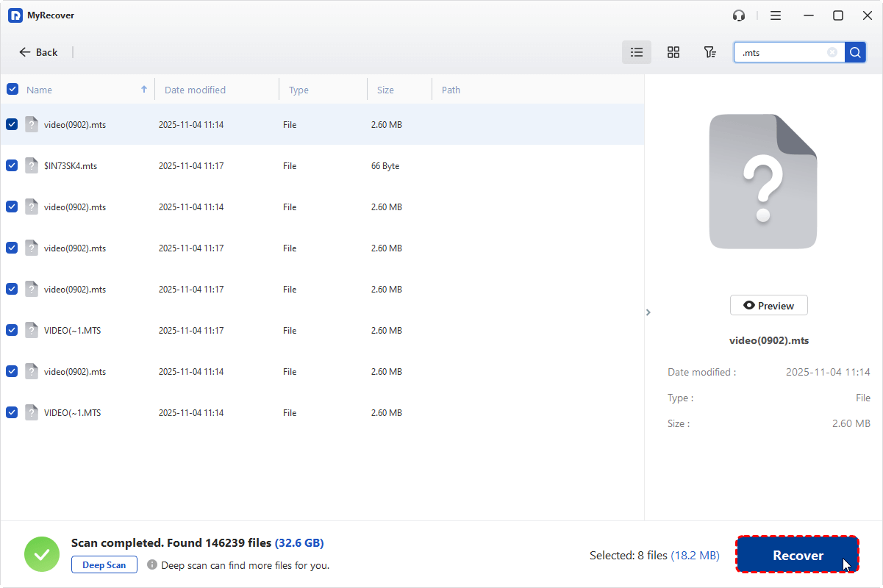Sort by Type column header

[x=298, y=90]
